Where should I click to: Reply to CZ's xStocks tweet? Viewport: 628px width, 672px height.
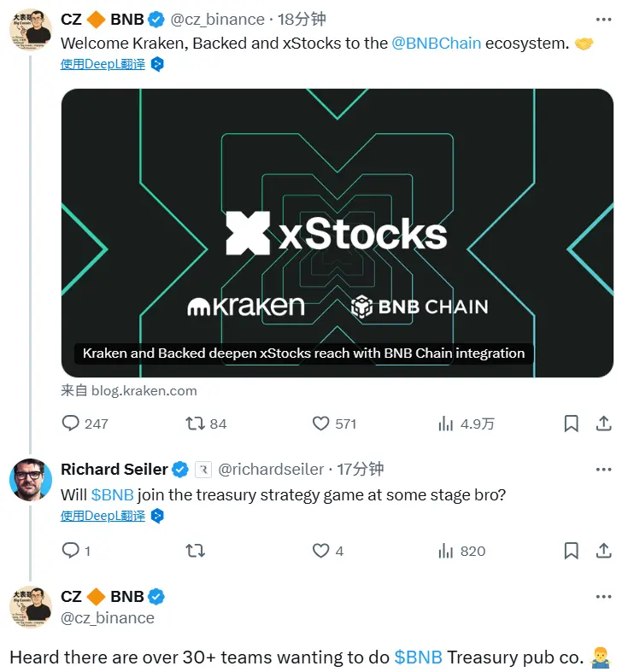(x=72, y=424)
